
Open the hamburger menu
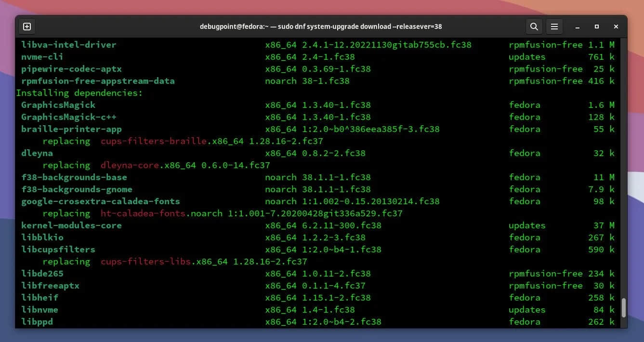[554, 26]
